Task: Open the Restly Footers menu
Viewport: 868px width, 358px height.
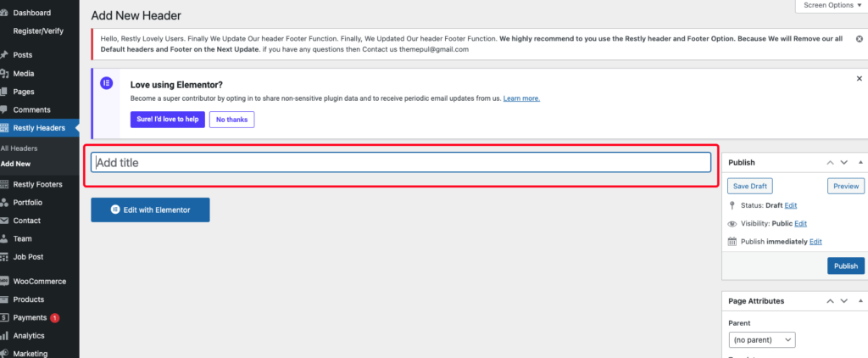Action: pyautogui.click(x=39, y=184)
